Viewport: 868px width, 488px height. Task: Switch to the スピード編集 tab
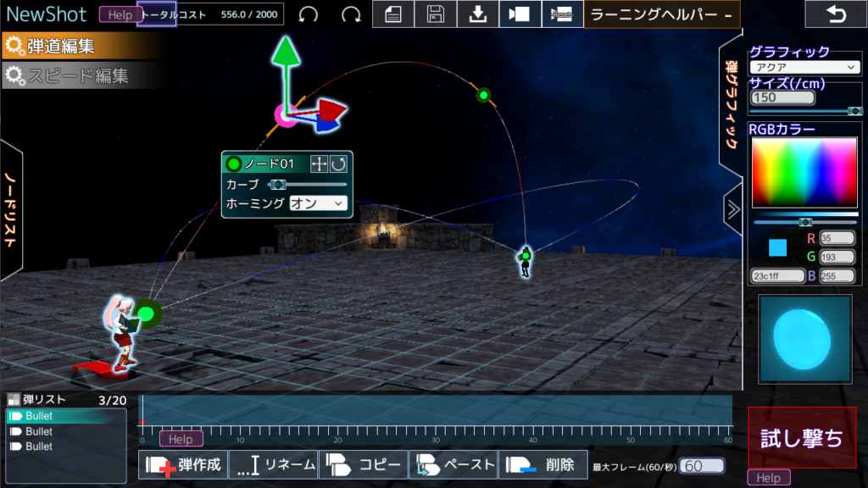pos(81,75)
